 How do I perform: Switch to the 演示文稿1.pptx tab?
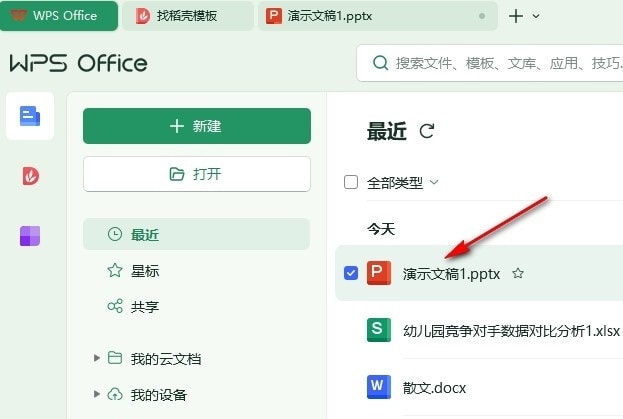pos(378,16)
